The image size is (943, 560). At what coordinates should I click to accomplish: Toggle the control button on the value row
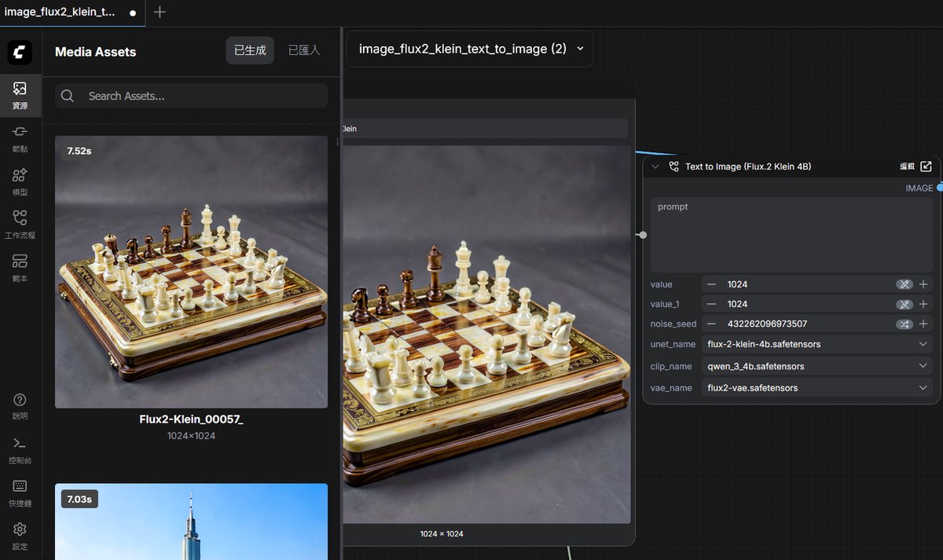(x=904, y=284)
